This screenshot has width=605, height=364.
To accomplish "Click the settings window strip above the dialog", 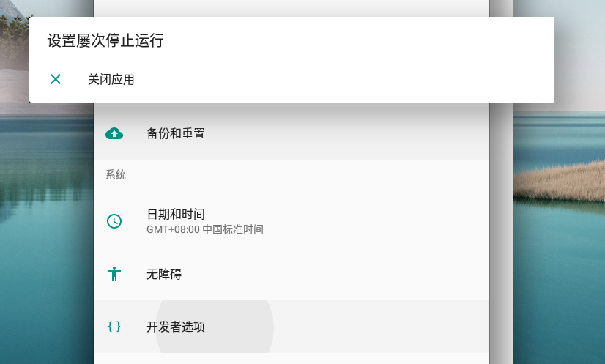I will pos(292,7).
